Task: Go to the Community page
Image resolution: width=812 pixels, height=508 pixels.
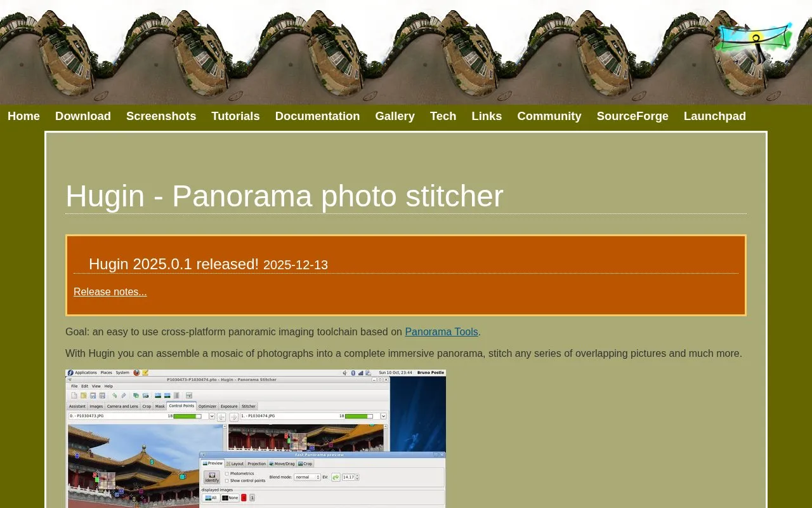Action: pyautogui.click(x=549, y=116)
